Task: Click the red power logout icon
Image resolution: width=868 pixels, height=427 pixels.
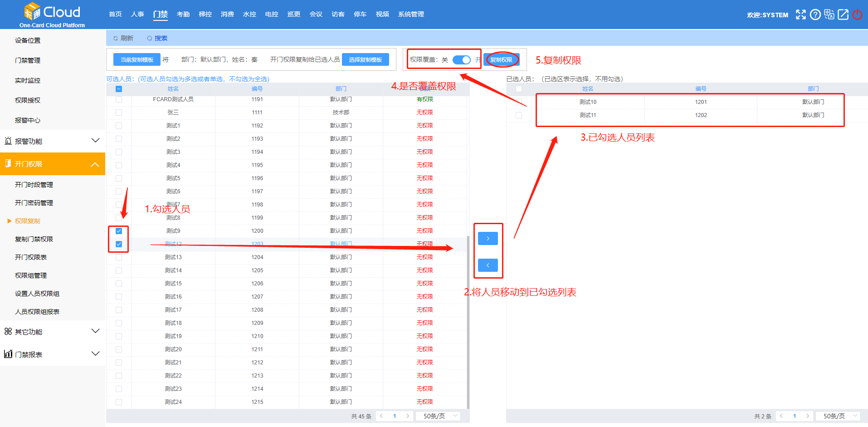Action: tap(857, 15)
